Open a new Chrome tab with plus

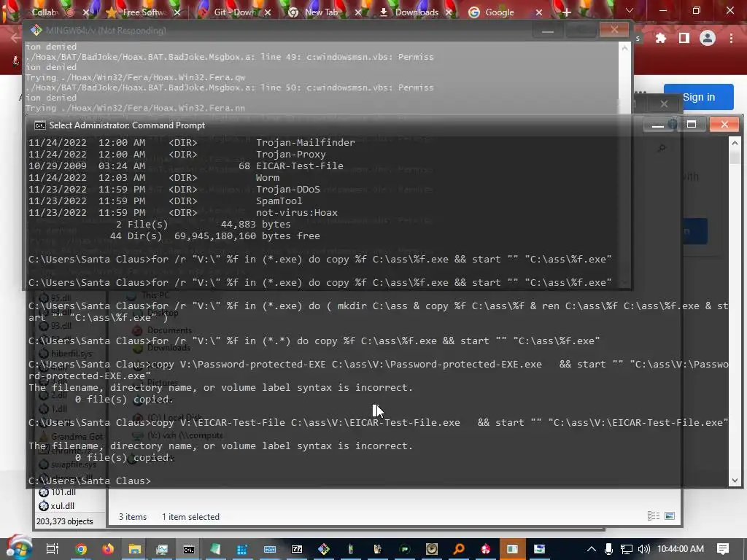pyautogui.click(x=566, y=12)
